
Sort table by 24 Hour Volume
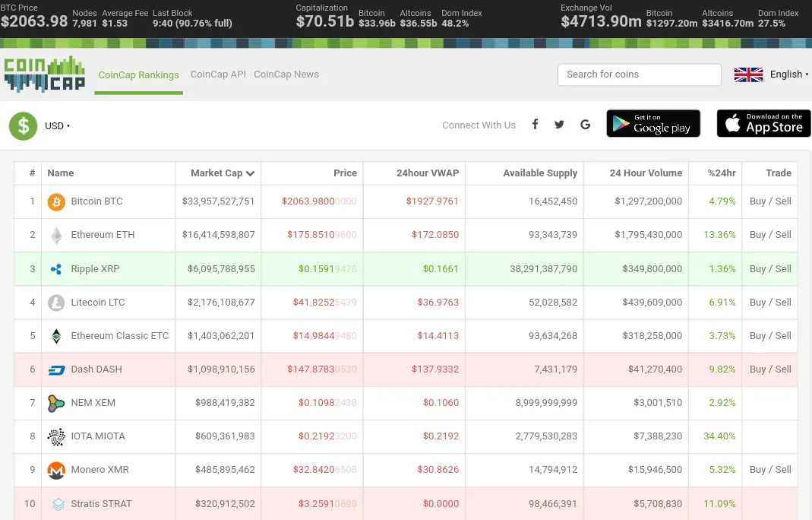[x=646, y=173]
